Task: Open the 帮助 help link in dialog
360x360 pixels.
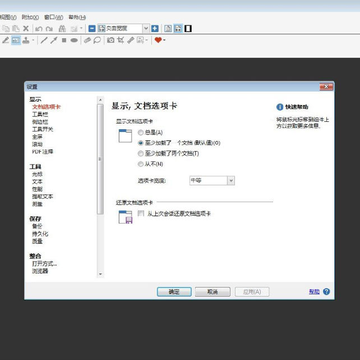Action: (314, 292)
